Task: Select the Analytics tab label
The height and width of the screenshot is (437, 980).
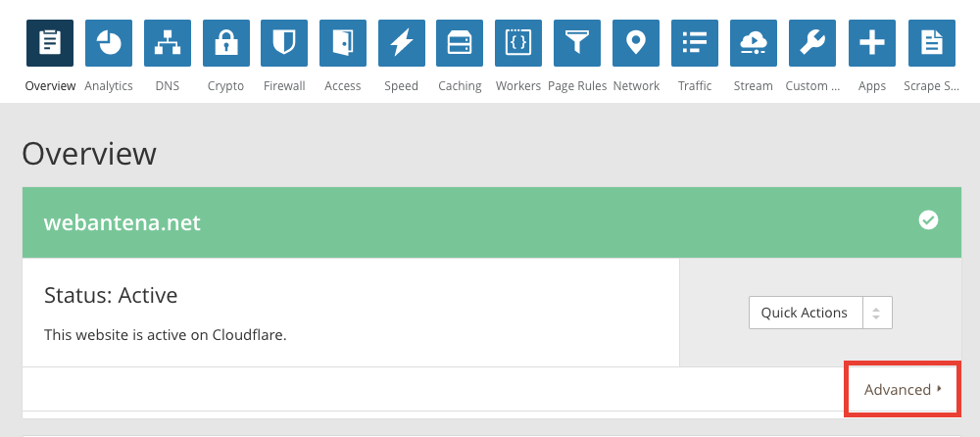Action: click(x=109, y=86)
